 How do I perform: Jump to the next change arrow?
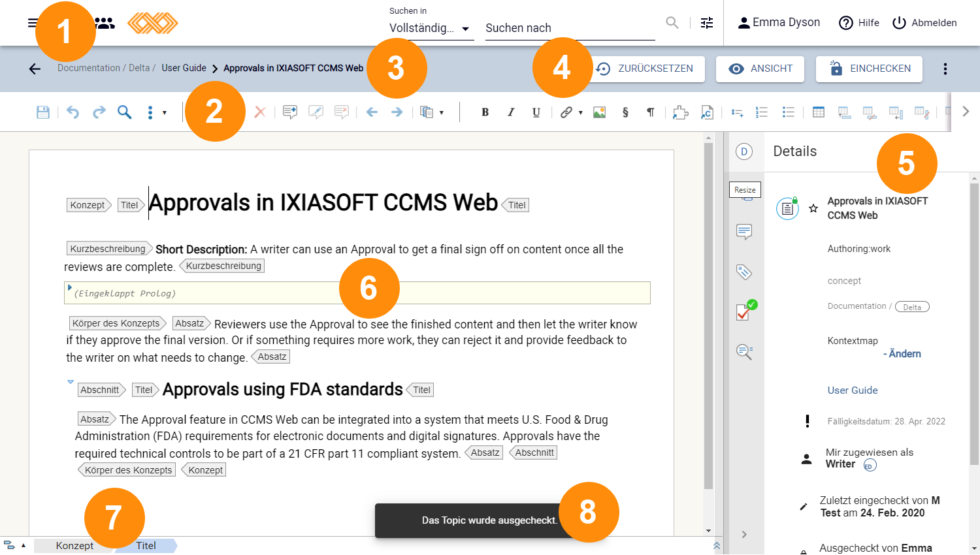397,112
